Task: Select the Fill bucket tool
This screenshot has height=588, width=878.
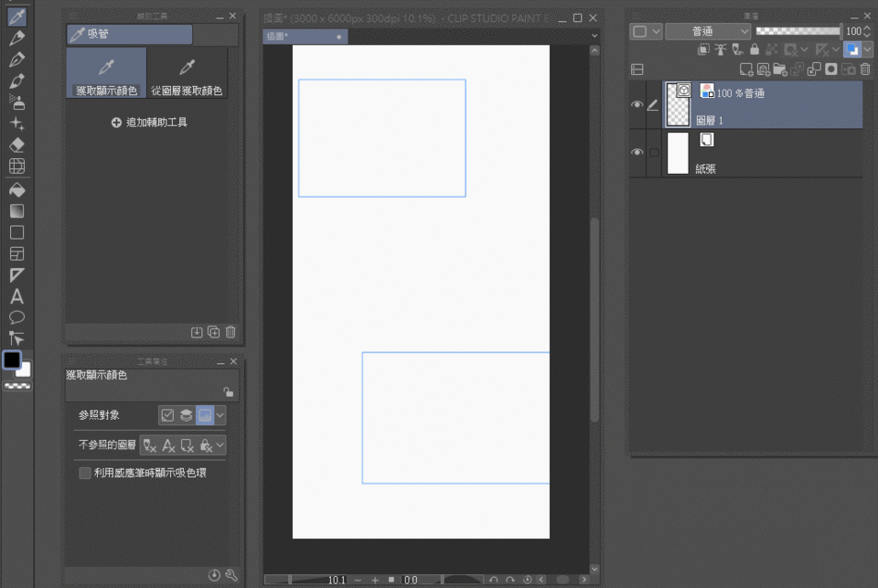Action: pyautogui.click(x=16, y=190)
